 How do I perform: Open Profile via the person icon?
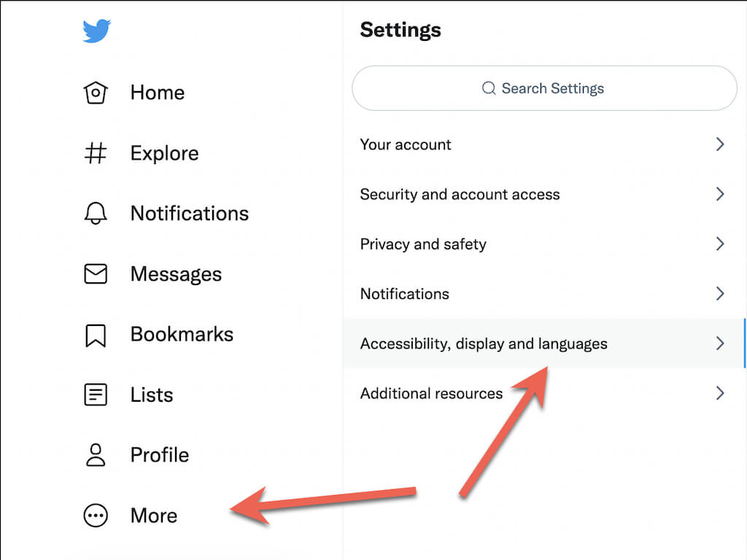(x=96, y=455)
